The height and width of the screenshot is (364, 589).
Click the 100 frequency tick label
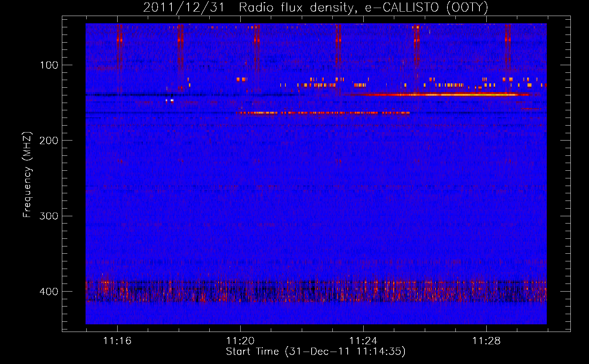[x=49, y=66]
